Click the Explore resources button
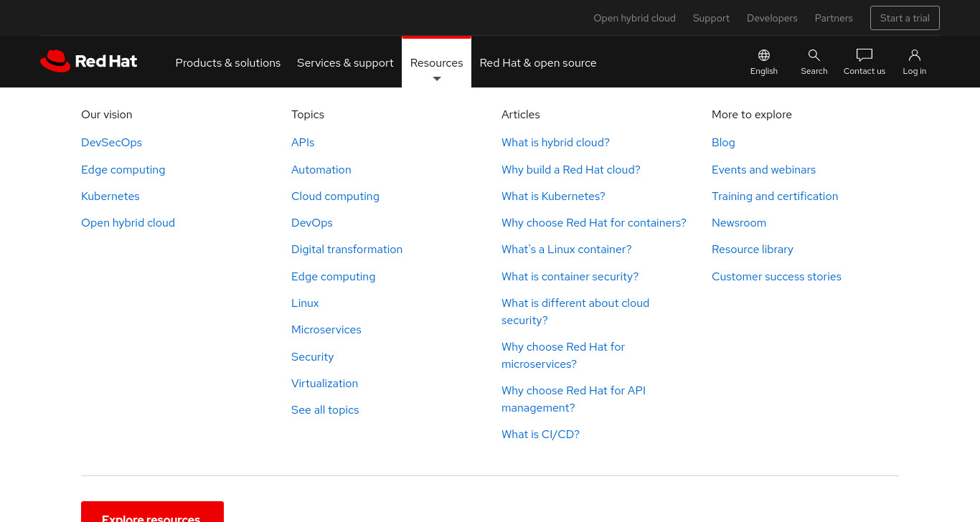Viewport: 980px width, 522px height. 152,512
